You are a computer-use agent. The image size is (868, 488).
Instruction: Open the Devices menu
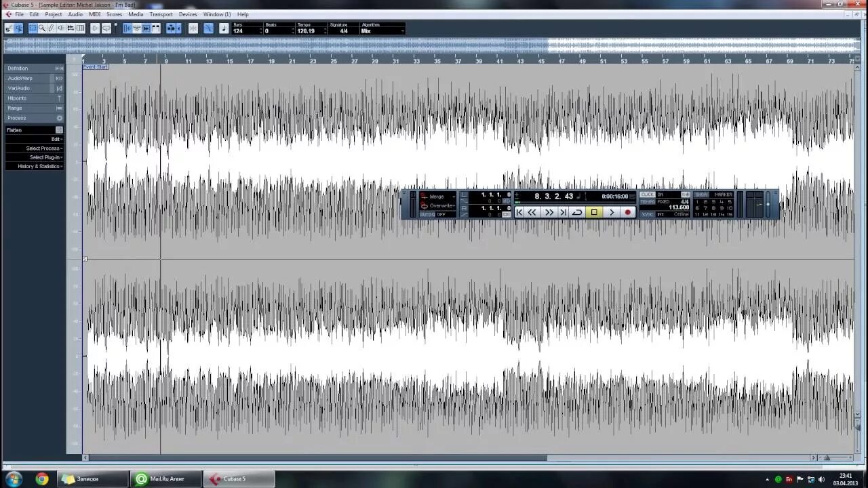point(188,14)
